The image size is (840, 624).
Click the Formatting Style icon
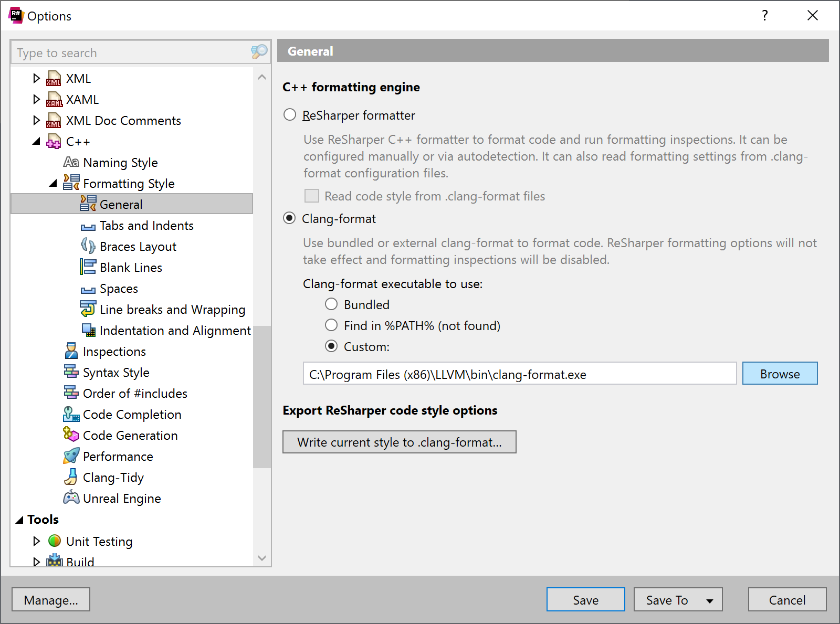(71, 183)
